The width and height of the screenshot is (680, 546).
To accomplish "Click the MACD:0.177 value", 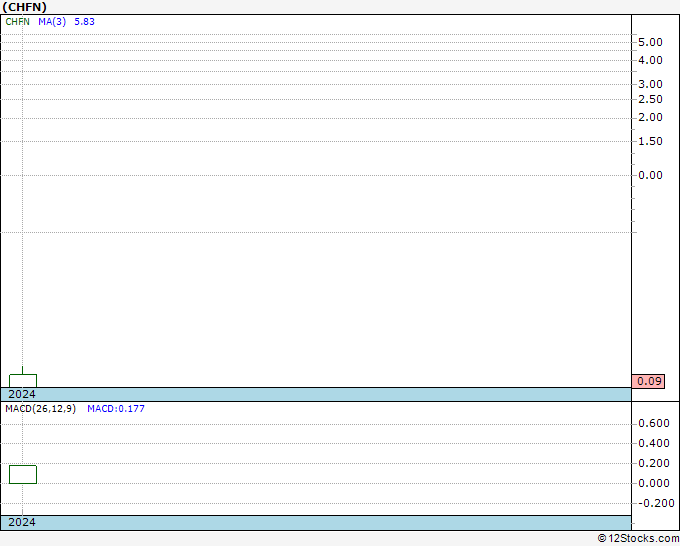I will (116, 409).
